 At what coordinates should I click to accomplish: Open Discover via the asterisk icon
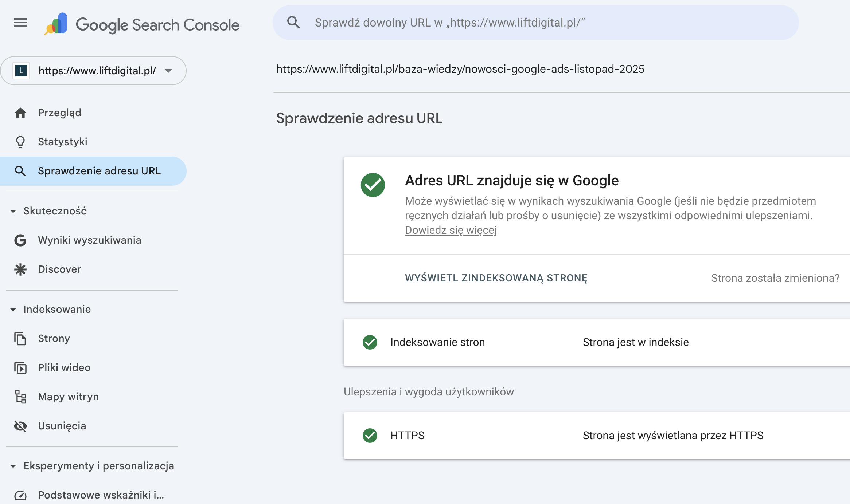pos(20,269)
